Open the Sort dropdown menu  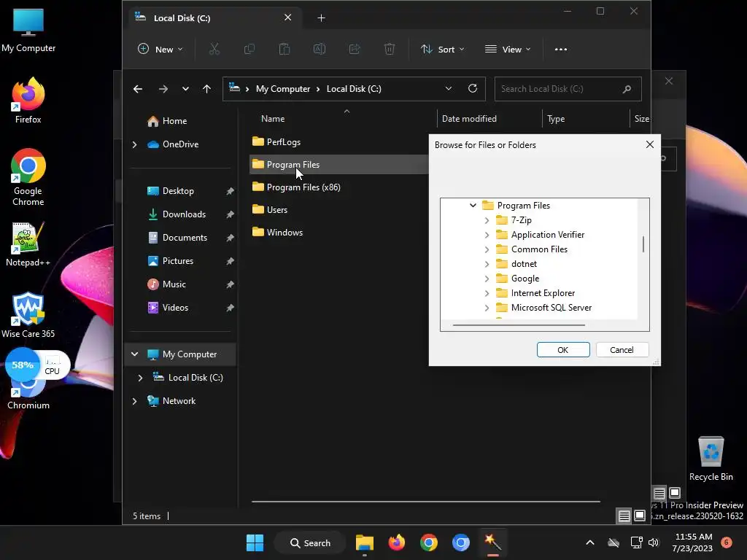[x=443, y=49]
